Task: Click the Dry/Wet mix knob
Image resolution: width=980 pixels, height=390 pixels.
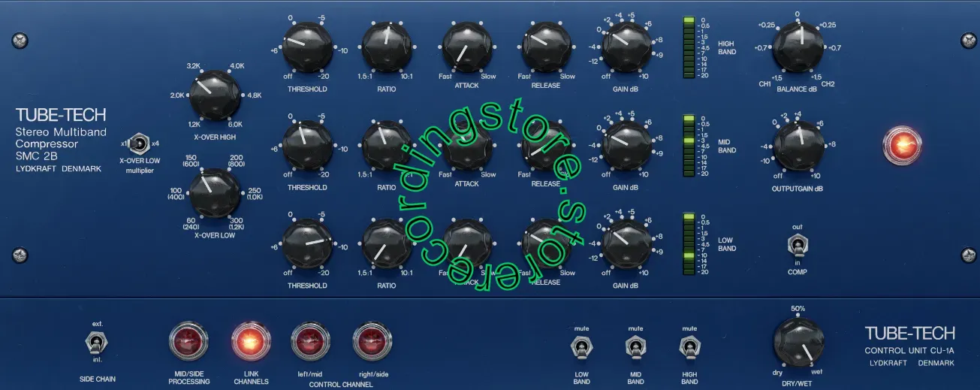Action: pyautogui.click(x=798, y=342)
